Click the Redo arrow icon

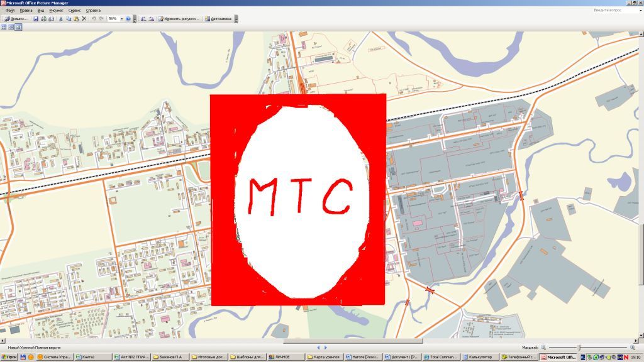[101, 19]
